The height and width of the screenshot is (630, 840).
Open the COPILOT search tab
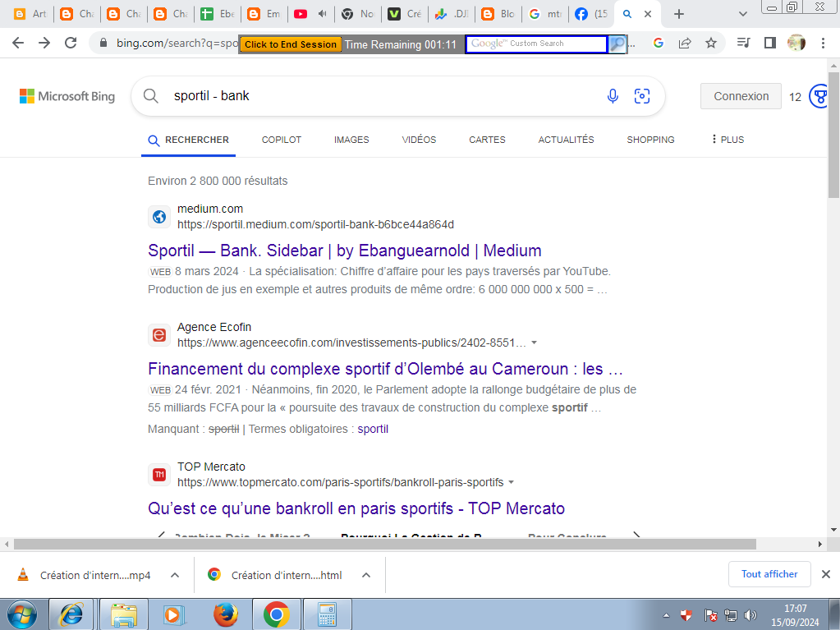(x=282, y=140)
